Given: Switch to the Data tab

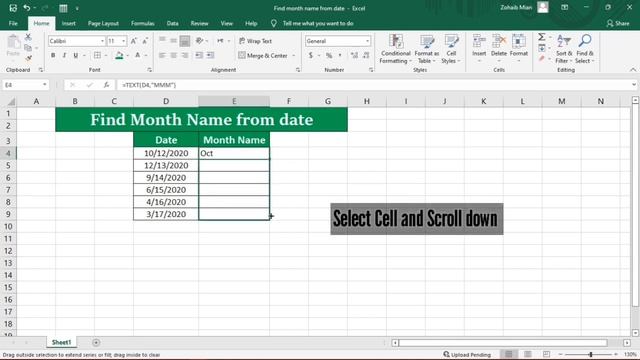Looking at the screenshot, I should [173, 23].
